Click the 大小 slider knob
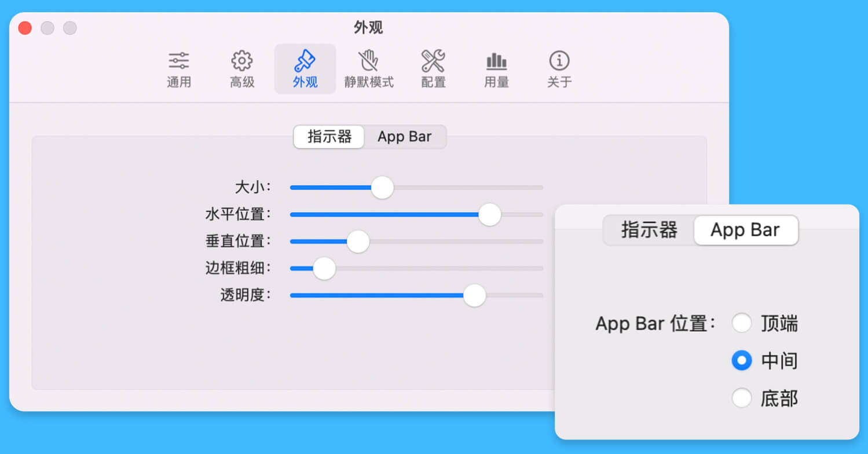868x454 pixels. [382, 188]
